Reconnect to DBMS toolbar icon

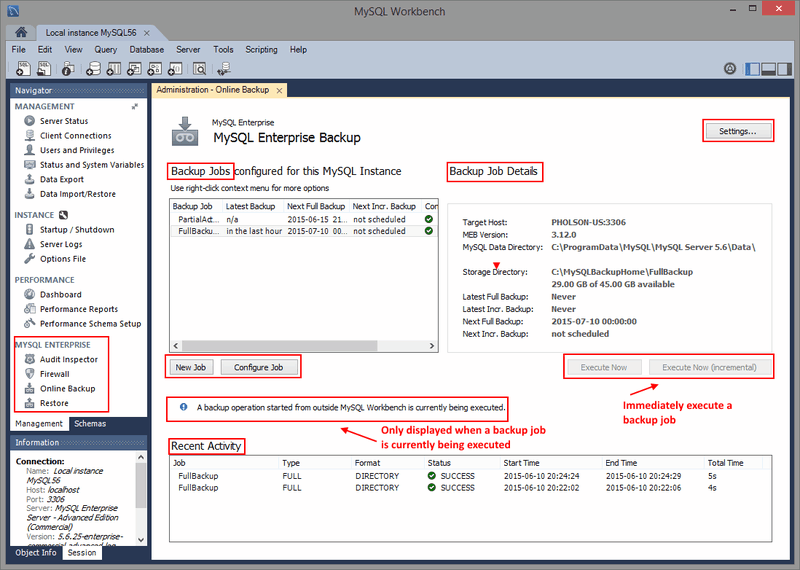223,68
